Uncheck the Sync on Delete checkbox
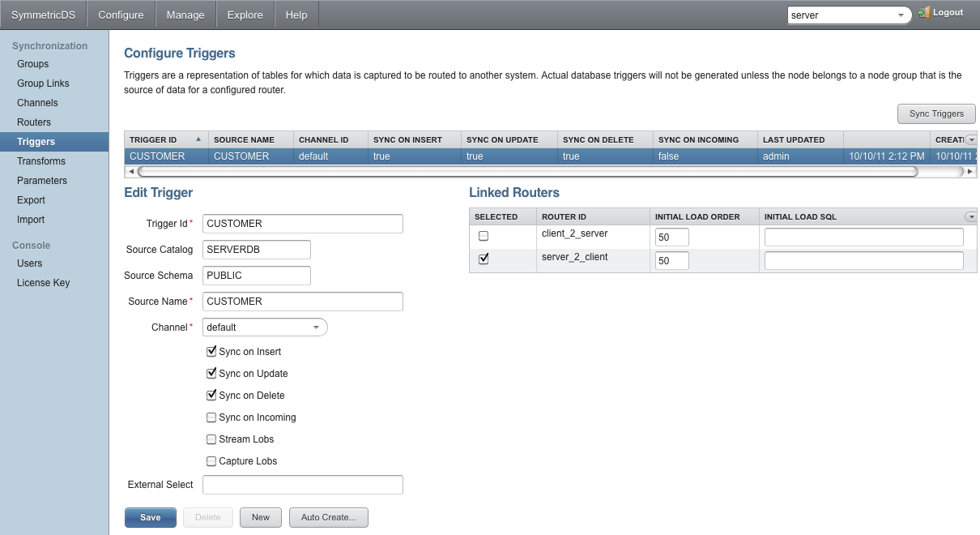The image size is (980, 535). click(x=211, y=396)
